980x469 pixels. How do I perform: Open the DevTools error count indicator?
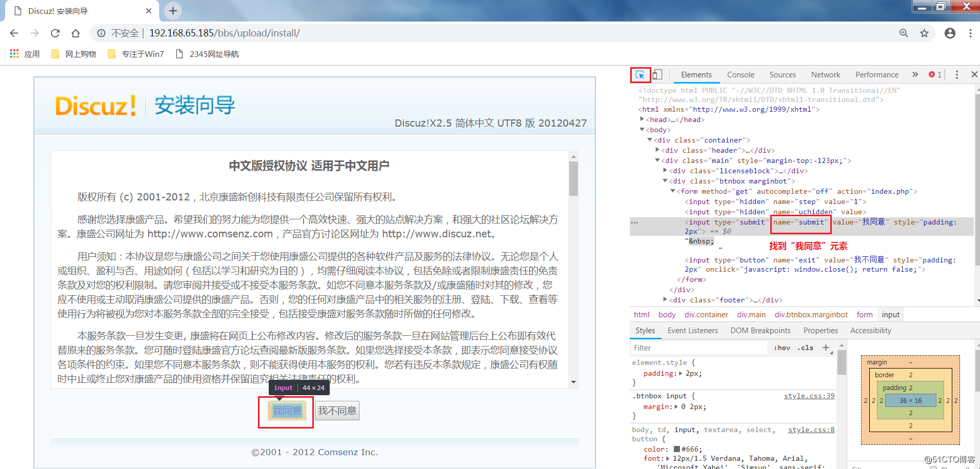[x=935, y=74]
